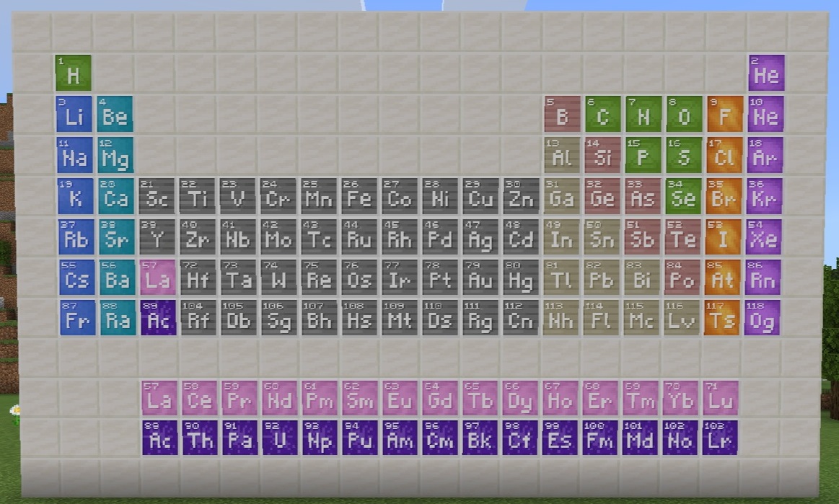Click the Mercury (Hg) element block
This screenshot has height=504, width=839.
point(521,278)
